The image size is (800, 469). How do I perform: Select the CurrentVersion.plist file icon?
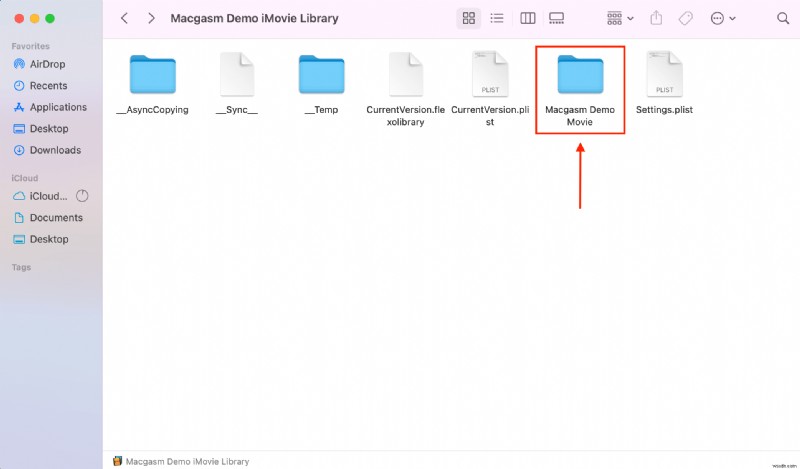pos(490,74)
